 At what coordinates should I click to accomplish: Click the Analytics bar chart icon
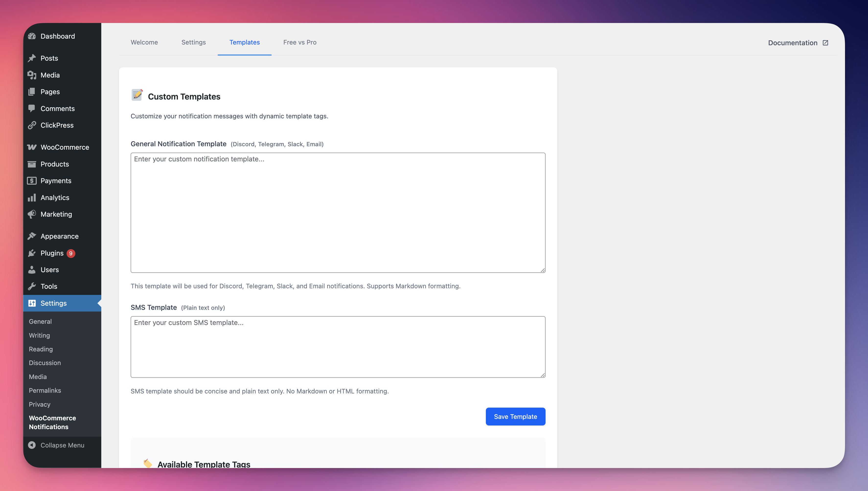pyautogui.click(x=32, y=198)
